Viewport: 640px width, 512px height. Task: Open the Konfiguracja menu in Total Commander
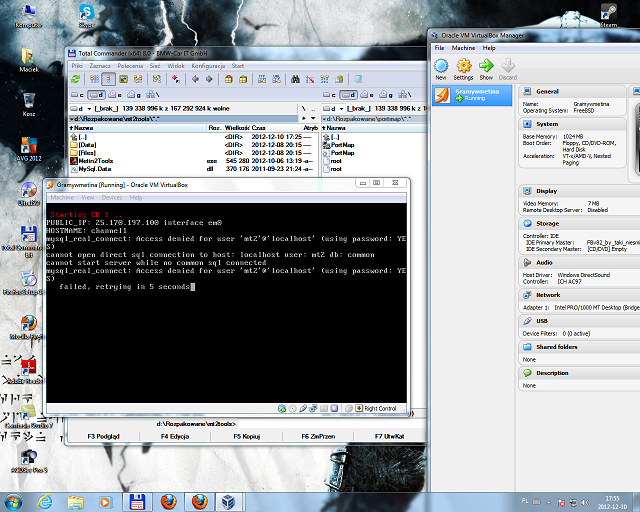[208, 66]
